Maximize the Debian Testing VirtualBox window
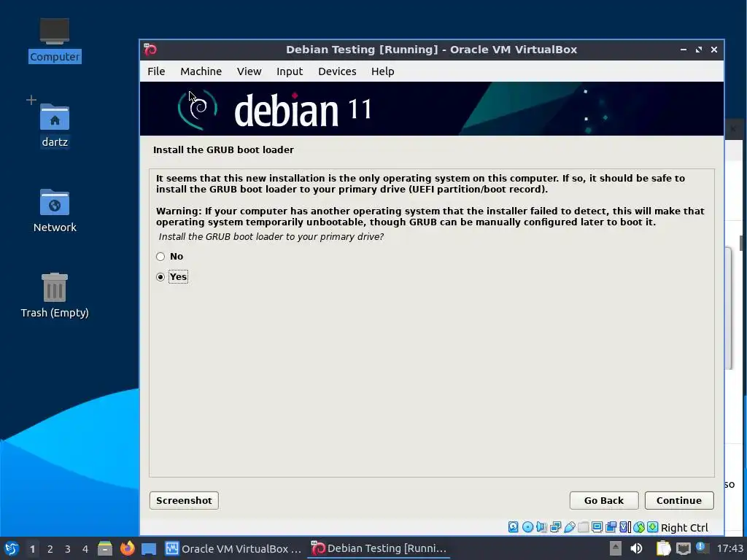Image resolution: width=747 pixels, height=560 pixels. pos(698,50)
